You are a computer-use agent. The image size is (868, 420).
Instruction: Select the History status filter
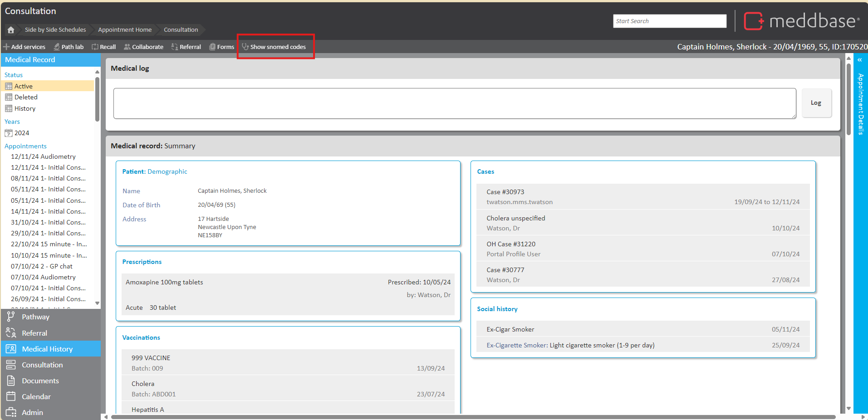pos(25,108)
